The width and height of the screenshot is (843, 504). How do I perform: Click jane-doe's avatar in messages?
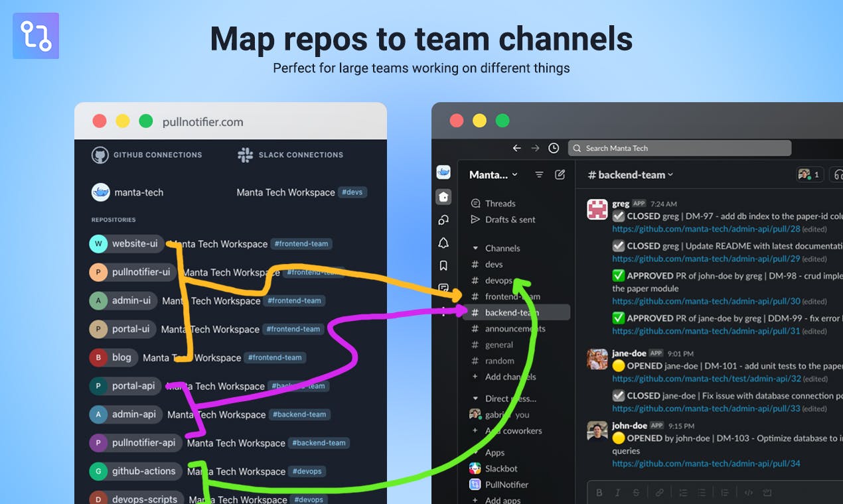pos(597,359)
